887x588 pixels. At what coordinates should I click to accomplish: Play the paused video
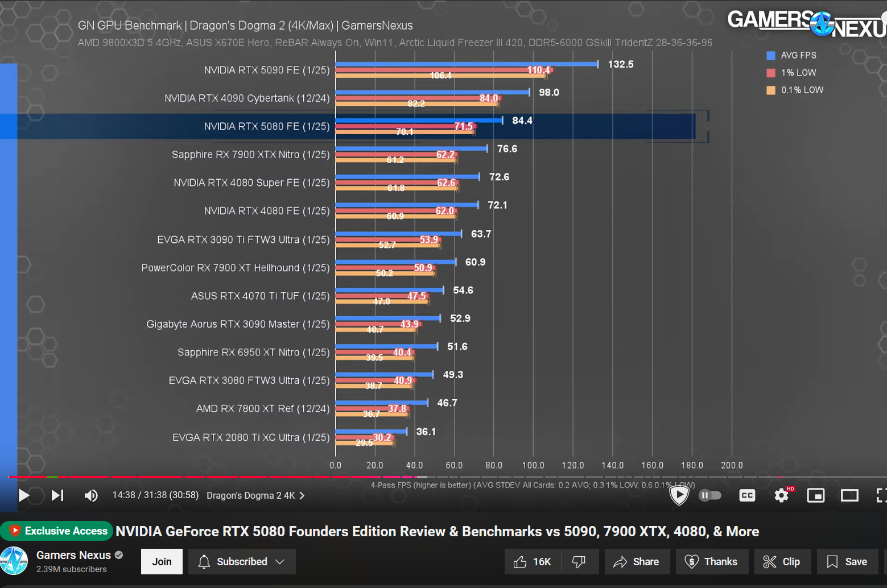click(23, 495)
